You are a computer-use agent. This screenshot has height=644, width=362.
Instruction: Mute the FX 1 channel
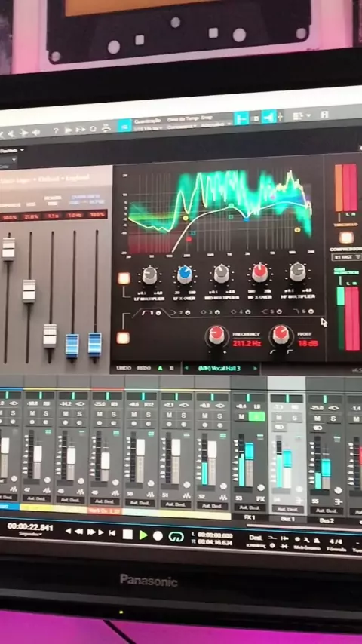(x=241, y=416)
